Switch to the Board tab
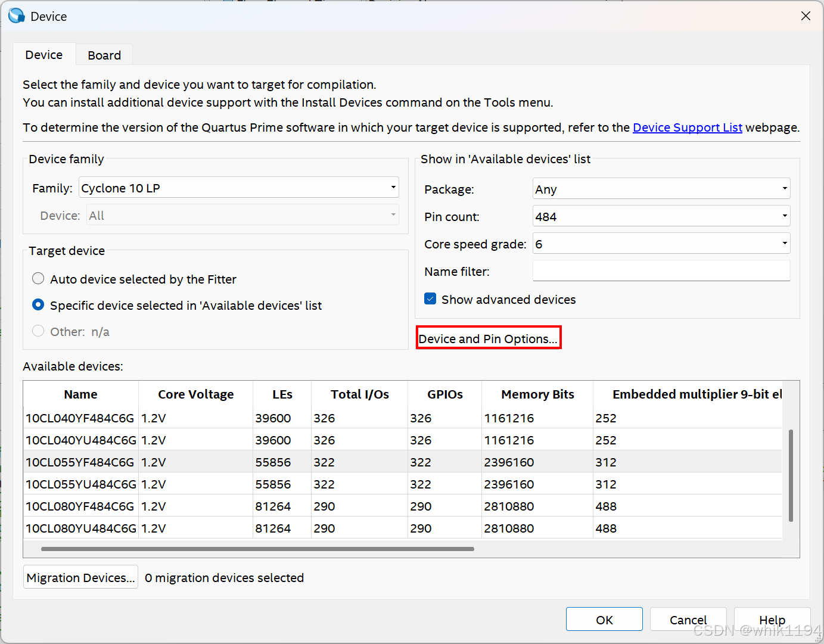This screenshot has height=644, width=824. (104, 55)
